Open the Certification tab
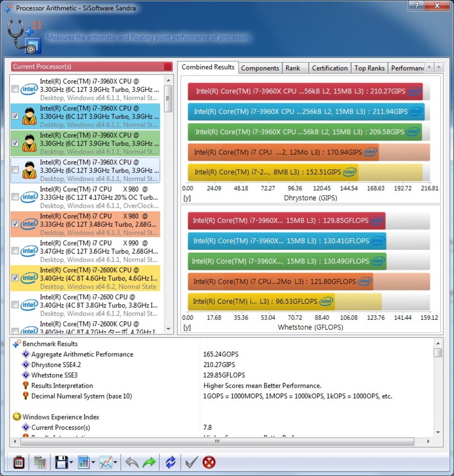454x476 pixels. coord(330,68)
